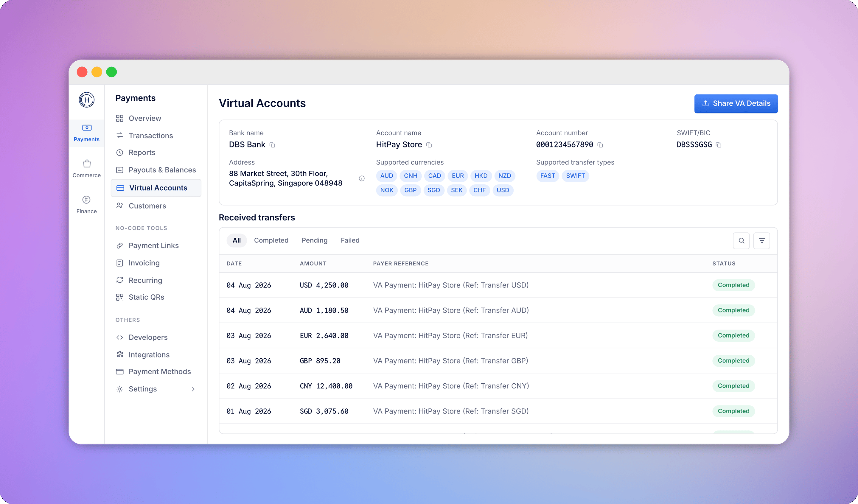Click the Settings gear icon
The image size is (858, 504).
point(119,389)
